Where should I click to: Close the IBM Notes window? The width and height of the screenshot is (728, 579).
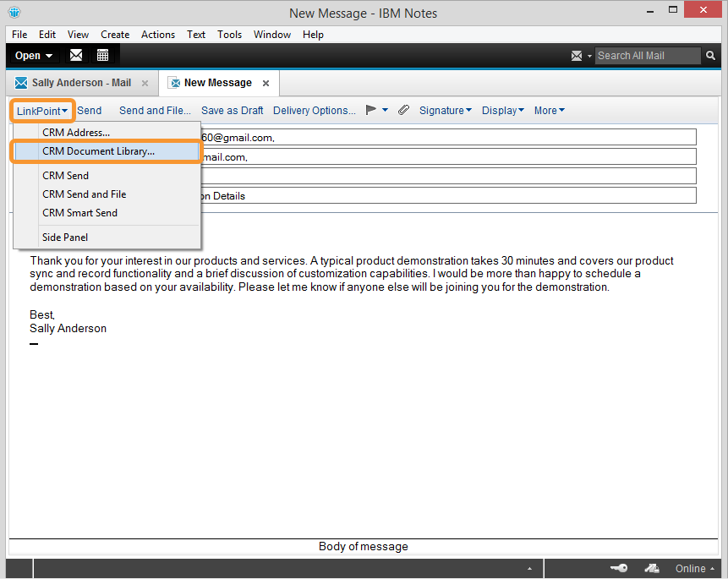click(x=703, y=10)
